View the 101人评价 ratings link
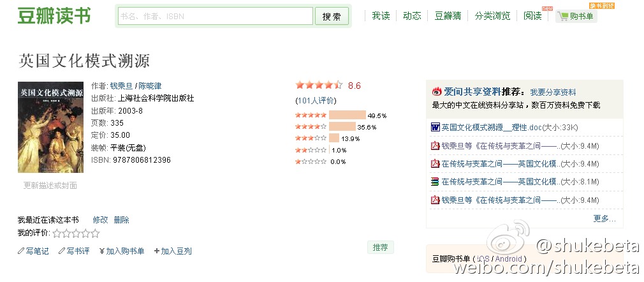The width and height of the screenshot is (644, 282). (316, 100)
